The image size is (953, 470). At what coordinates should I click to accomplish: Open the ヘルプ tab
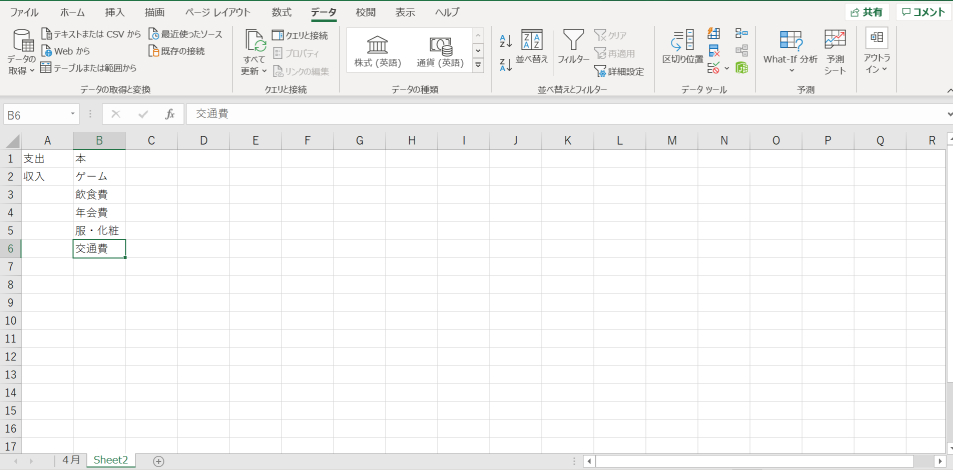[447, 12]
